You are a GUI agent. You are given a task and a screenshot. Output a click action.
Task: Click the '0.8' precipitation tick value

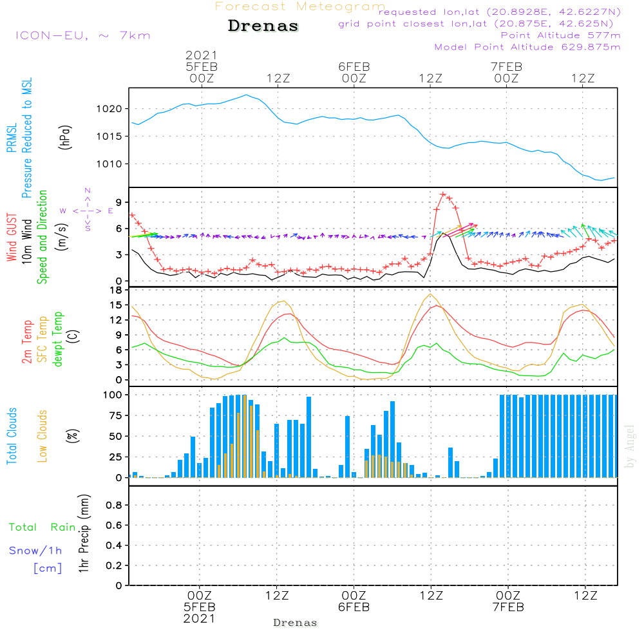114,505
